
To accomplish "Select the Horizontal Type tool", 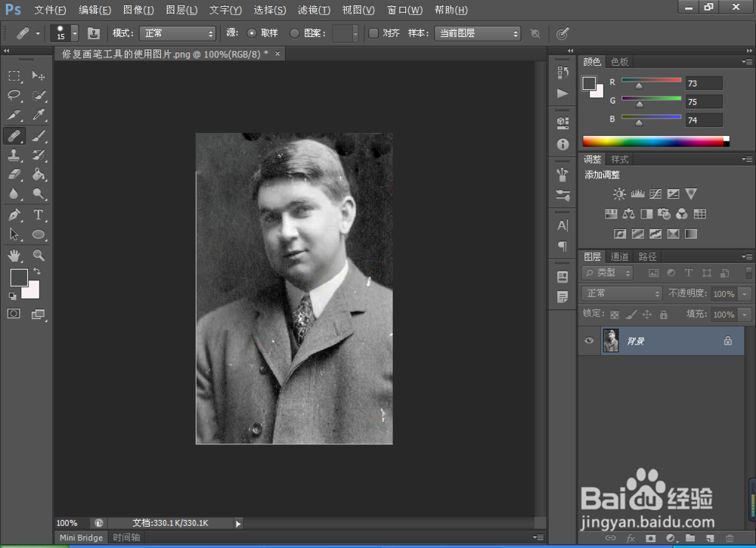I will click(x=39, y=215).
